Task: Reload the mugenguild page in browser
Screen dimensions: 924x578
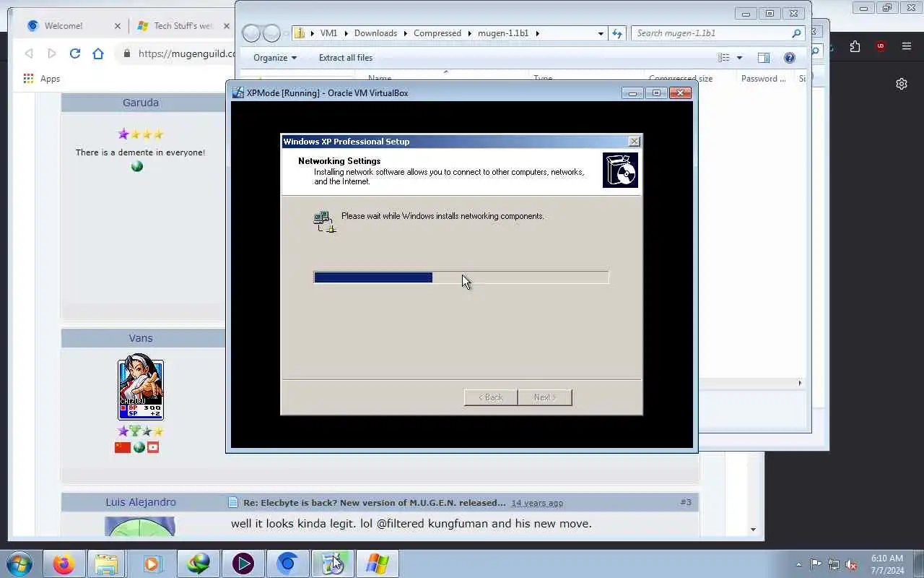Action: coord(75,53)
